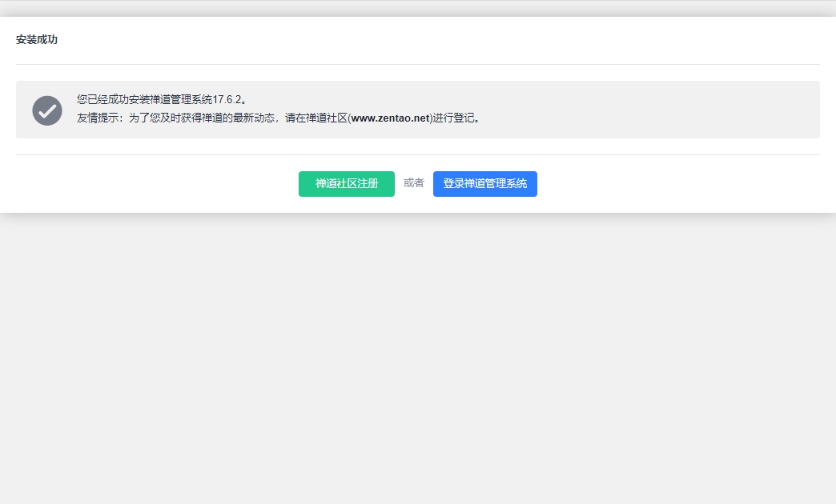The height and width of the screenshot is (504, 836).
Task: Click the 禅道管理系统 text in the success message
Action: coord(181,100)
